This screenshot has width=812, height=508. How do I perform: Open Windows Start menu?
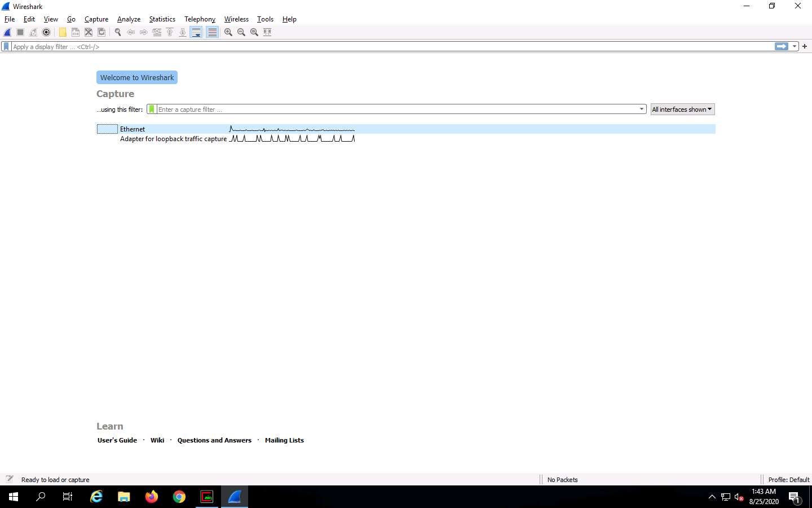tap(14, 497)
